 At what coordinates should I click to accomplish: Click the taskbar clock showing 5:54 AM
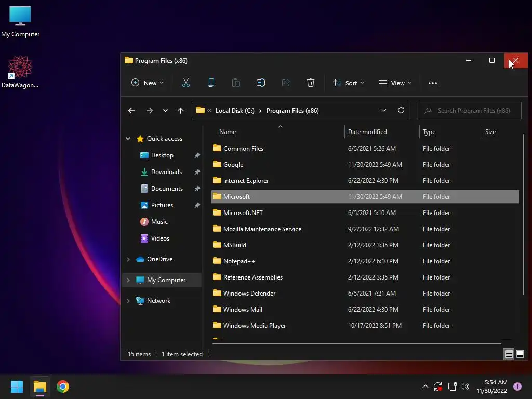coord(492,387)
